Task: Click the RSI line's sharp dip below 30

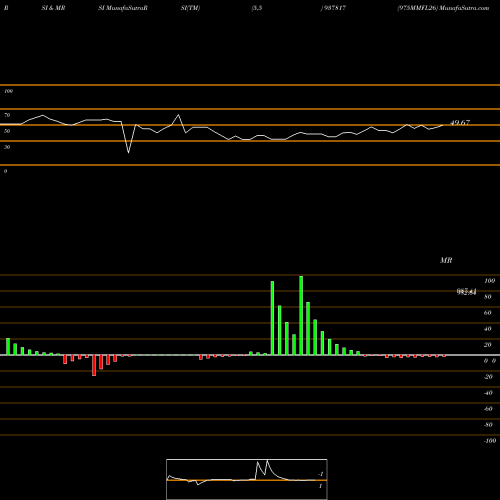Action: coord(129,152)
